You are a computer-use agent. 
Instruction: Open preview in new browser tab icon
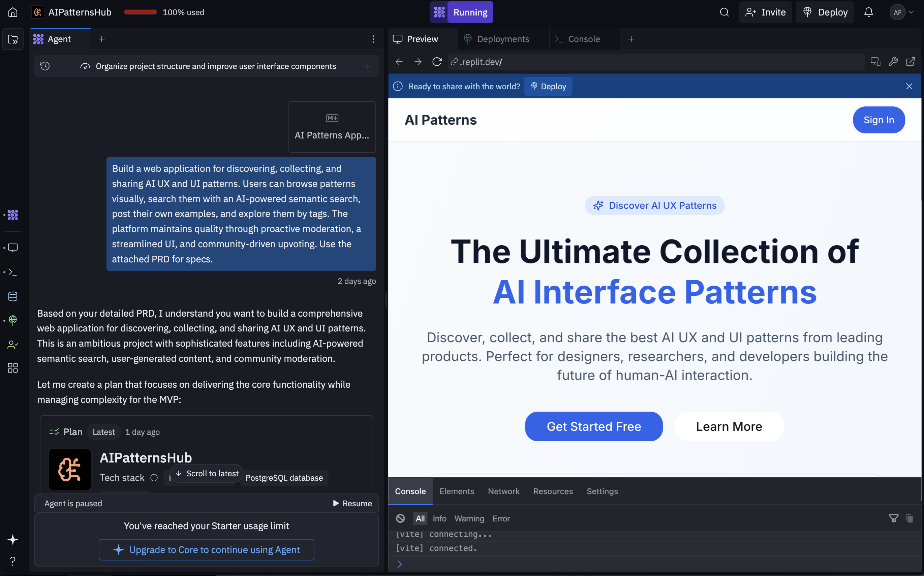point(910,62)
